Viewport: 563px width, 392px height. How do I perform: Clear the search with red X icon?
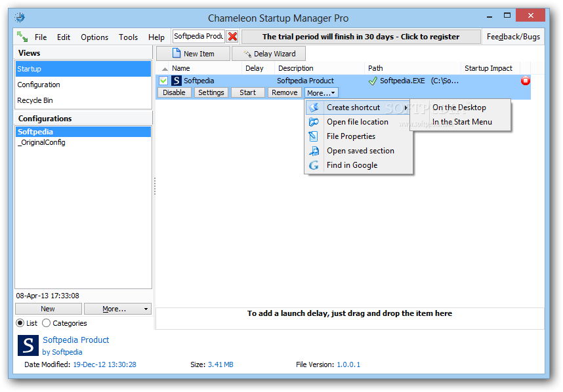pos(233,36)
